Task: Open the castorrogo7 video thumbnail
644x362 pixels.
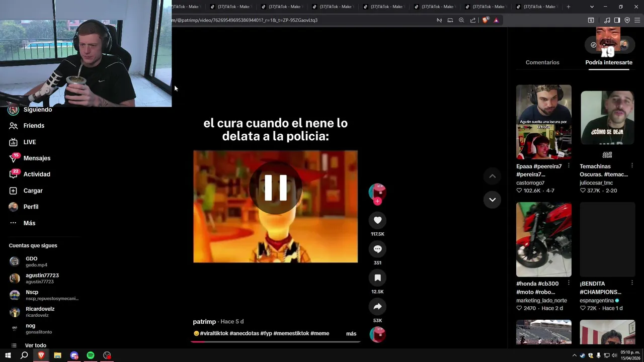Action: coord(544,122)
